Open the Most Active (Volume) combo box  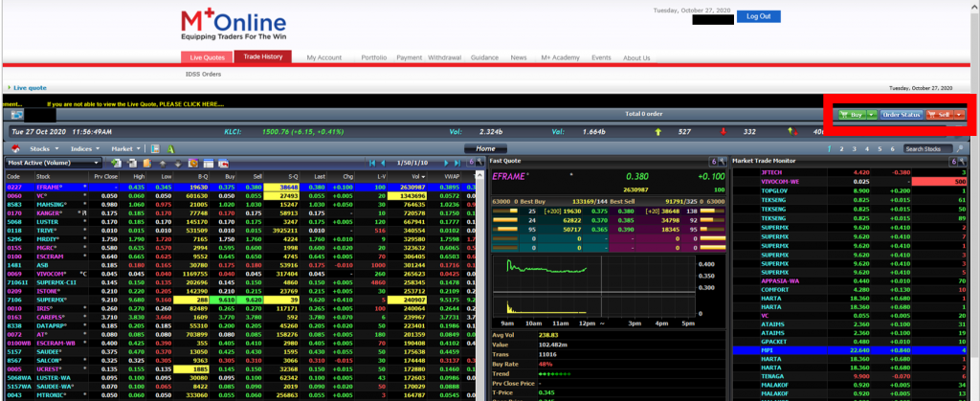point(54,163)
